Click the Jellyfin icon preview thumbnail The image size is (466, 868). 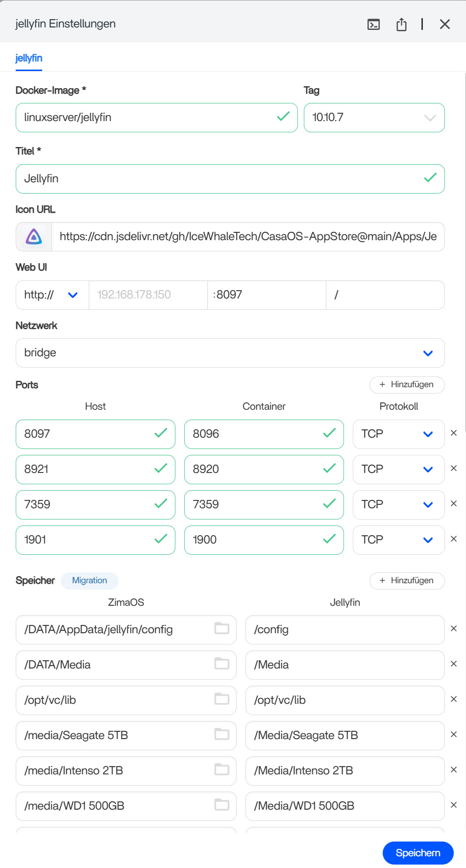(34, 237)
